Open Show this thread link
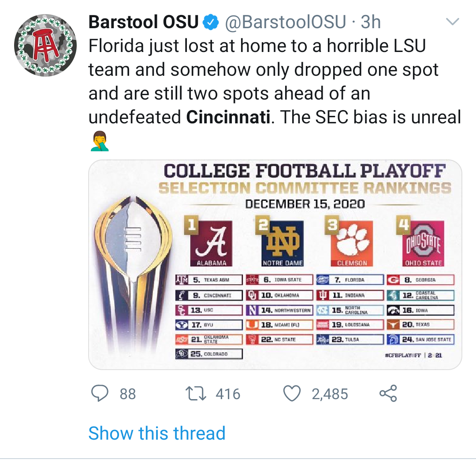The height and width of the screenshot is (463, 476). coord(156,433)
